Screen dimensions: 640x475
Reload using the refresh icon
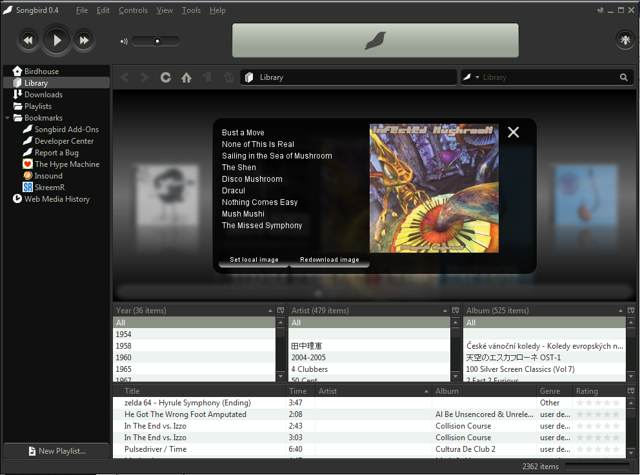165,78
